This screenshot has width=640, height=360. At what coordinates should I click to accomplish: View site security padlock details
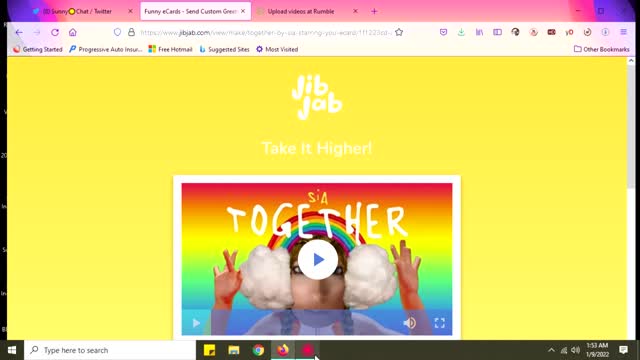coord(131,32)
